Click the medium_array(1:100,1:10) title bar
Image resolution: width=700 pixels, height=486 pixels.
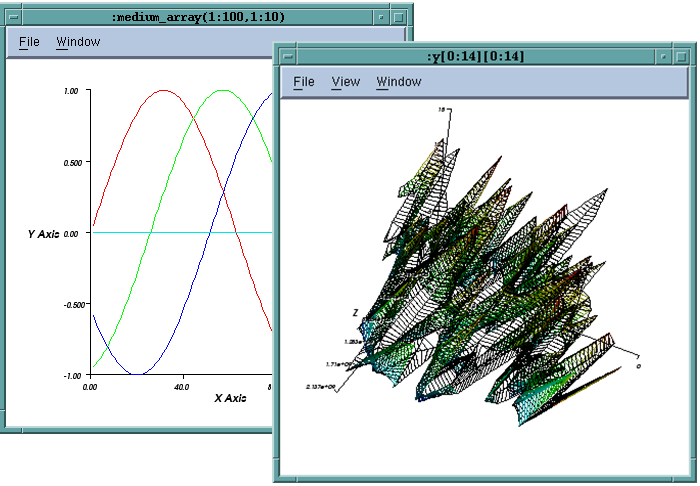coord(200,18)
